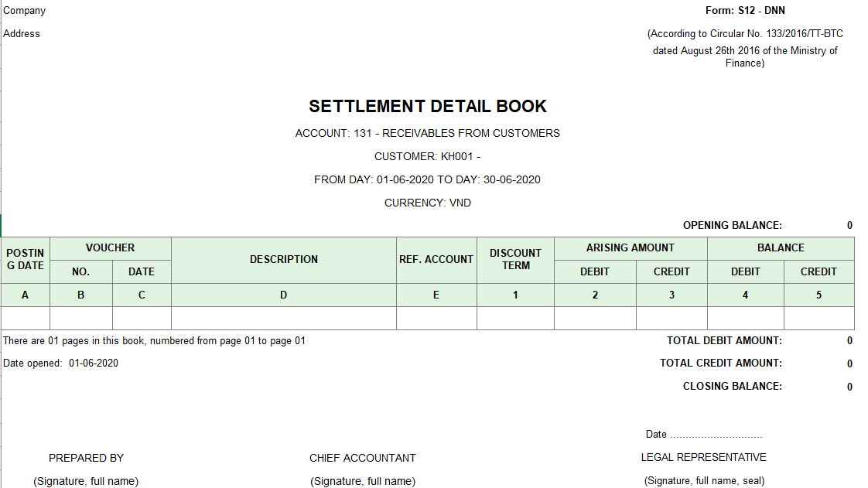Select the CUSTOMER: KH001 line
Screen dimensions: 868x488
[427, 156]
